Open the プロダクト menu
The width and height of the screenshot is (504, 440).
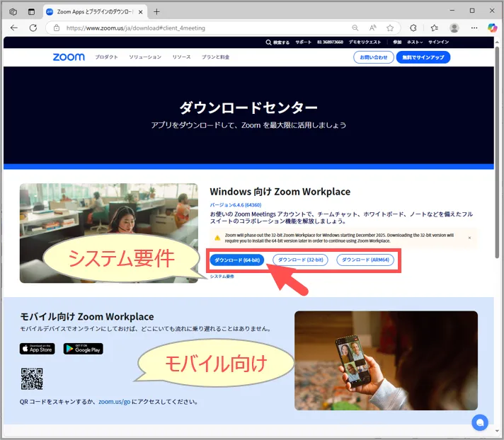pyautogui.click(x=106, y=57)
